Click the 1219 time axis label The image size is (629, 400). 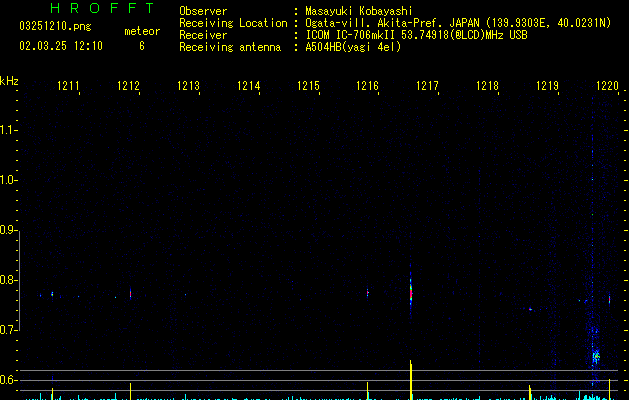(x=547, y=86)
